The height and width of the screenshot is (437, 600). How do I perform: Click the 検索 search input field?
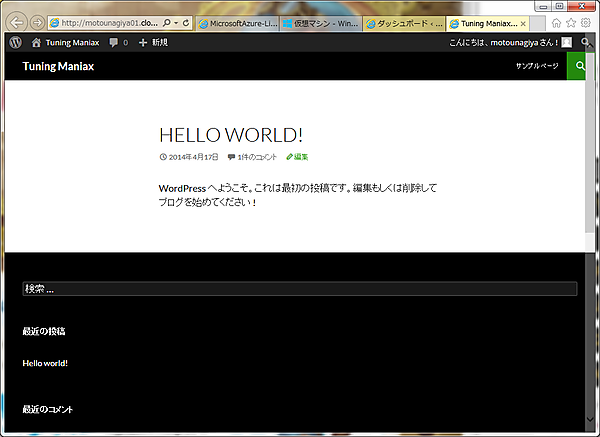click(x=299, y=289)
